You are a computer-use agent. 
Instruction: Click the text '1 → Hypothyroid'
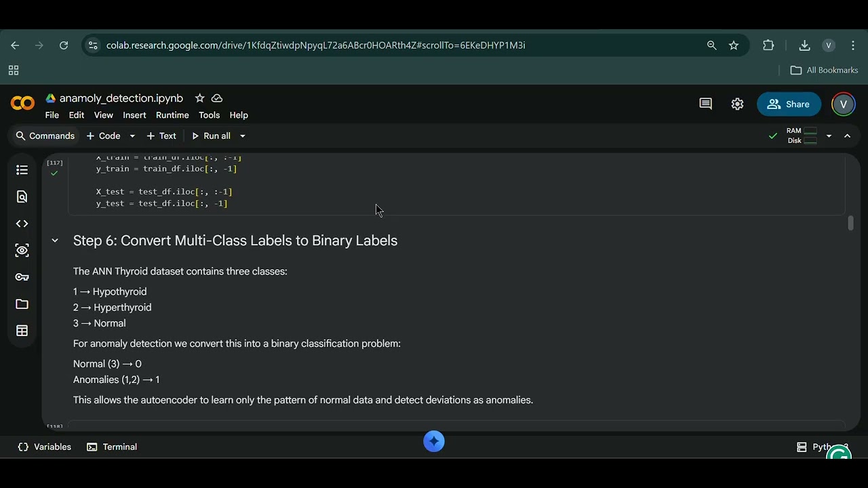point(110,291)
